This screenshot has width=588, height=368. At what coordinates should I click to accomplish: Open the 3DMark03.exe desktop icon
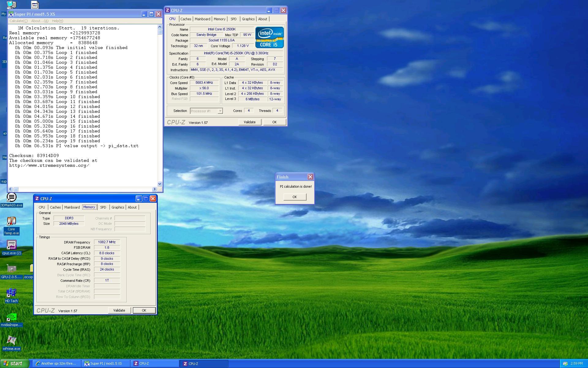click(x=11, y=200)
